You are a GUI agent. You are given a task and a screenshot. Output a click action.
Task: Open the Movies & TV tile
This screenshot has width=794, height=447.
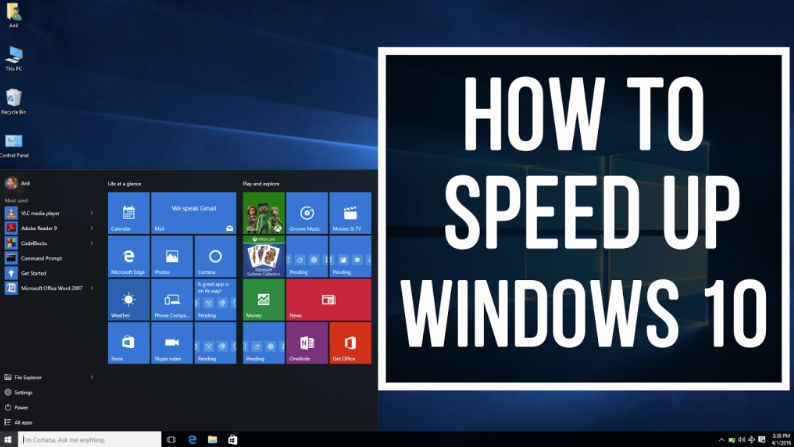[350, 213]
